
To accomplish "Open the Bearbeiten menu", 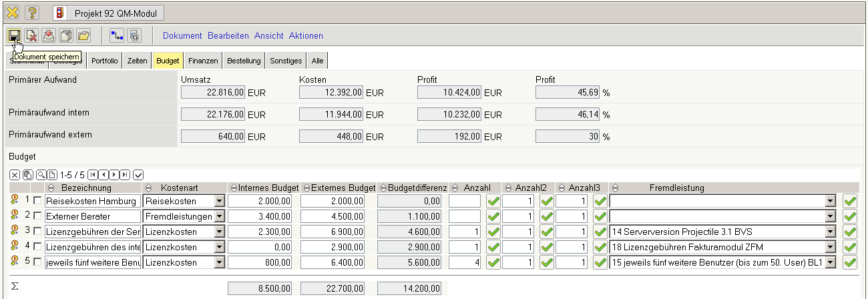I will (228, 35).
